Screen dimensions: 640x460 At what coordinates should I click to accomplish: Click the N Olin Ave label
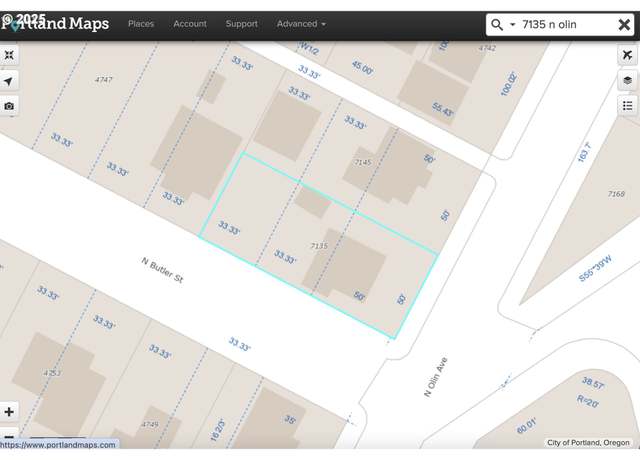[x=436, y=377]
